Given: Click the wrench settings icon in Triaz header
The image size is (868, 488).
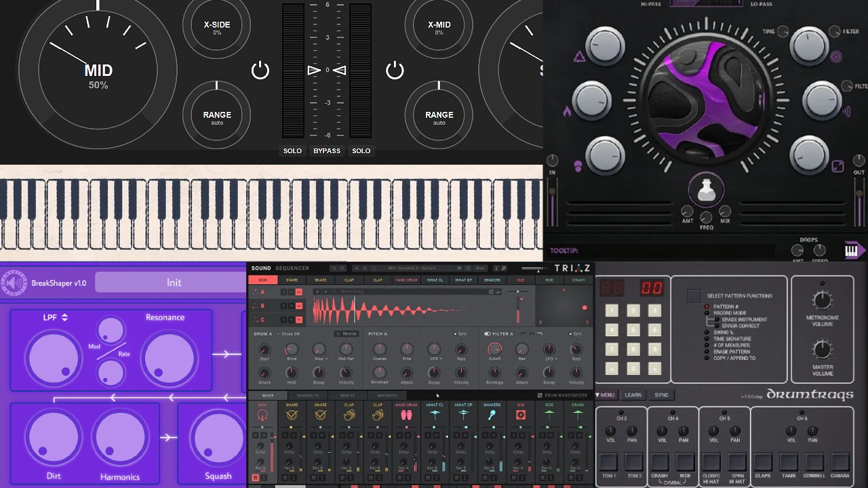Looking at the screenshot, I should coord(504,268).
